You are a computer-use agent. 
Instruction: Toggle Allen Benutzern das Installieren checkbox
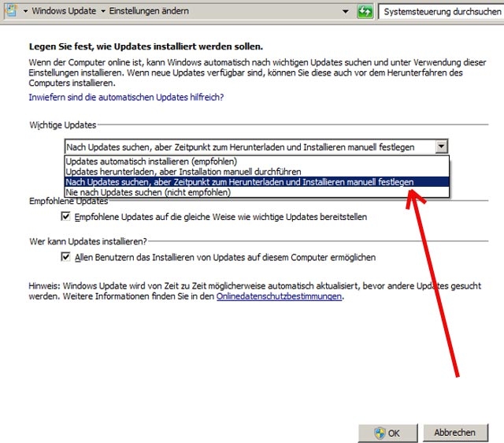coord(65,257)
